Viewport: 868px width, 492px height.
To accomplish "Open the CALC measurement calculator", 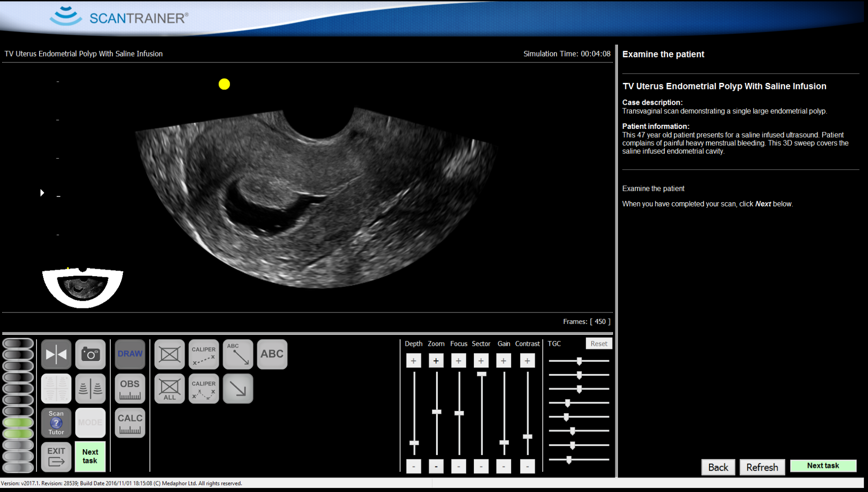I will pos(130,423).
